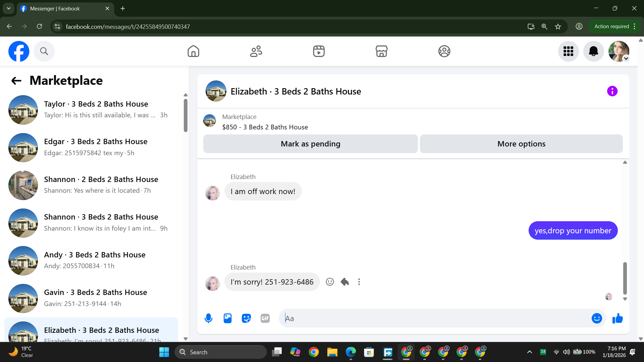Image resolution: width=644 pixels, height=362 pixels.
Task: Attach a photo using the image icon
Action: [x=227, y=318]
